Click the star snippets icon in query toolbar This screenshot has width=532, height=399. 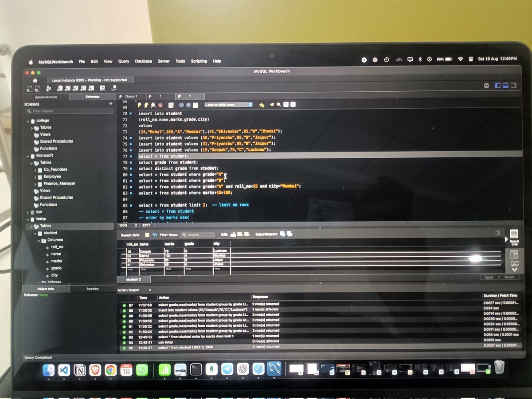point(262,105)
